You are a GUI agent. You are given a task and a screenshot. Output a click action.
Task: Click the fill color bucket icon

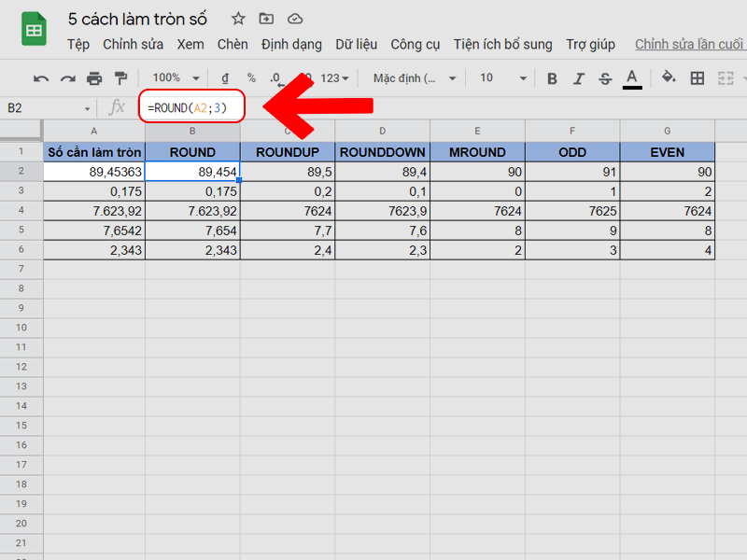[668, 78]
